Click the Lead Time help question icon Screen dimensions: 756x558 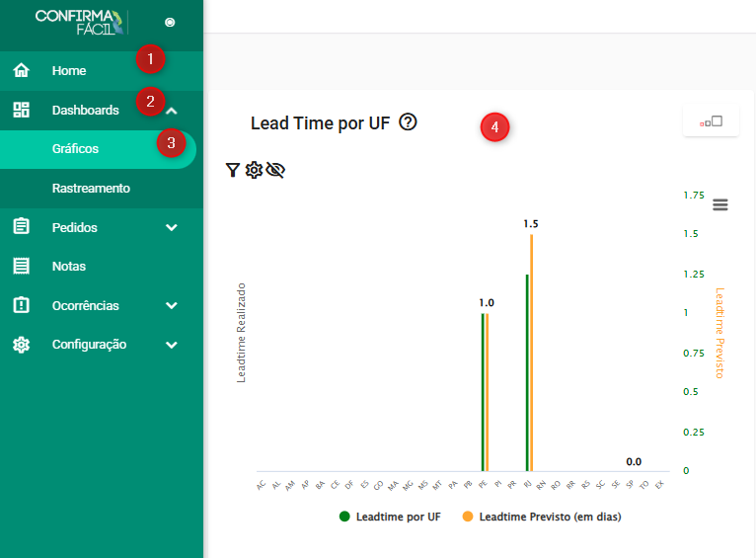(x=409, y=123)
